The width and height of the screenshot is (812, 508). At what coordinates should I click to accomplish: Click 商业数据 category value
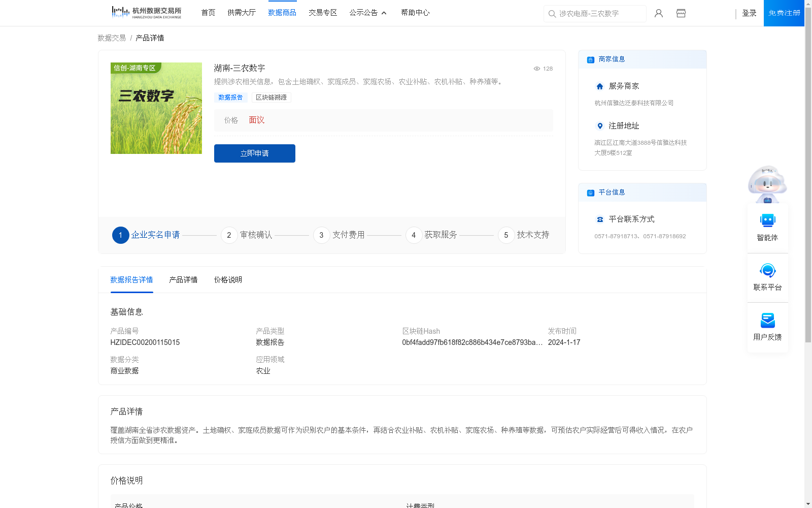pos(124,371)
